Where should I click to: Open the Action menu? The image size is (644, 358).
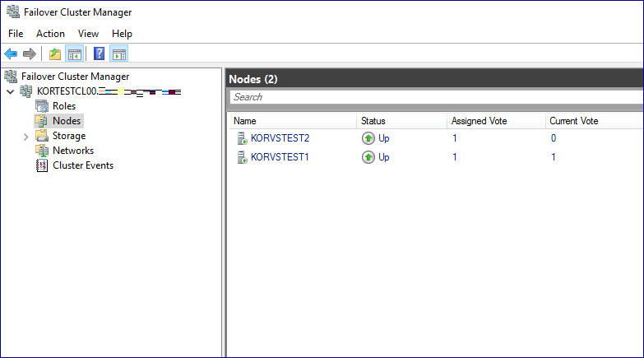click(50, 34)
